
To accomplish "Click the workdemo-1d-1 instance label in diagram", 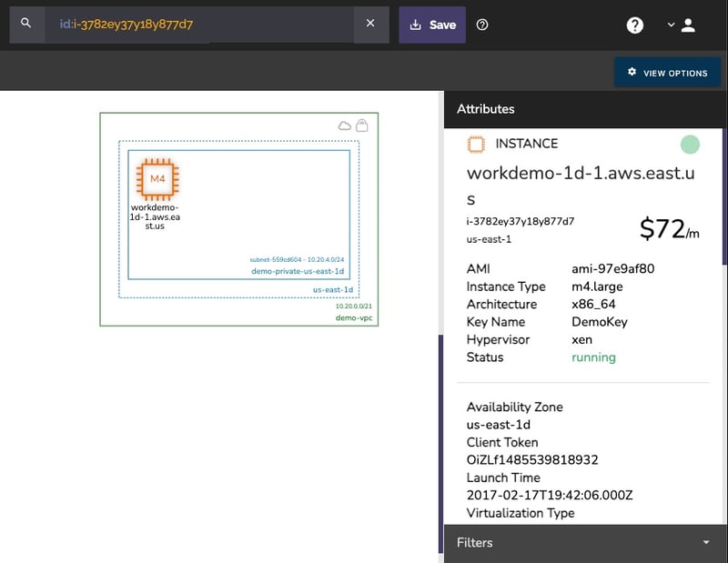I will (155, 216).
